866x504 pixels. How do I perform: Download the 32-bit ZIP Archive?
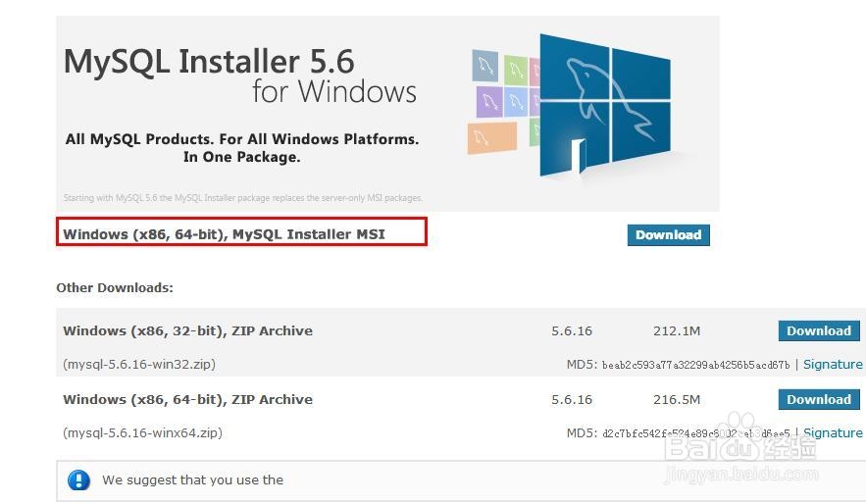click(x=819, y=331)
